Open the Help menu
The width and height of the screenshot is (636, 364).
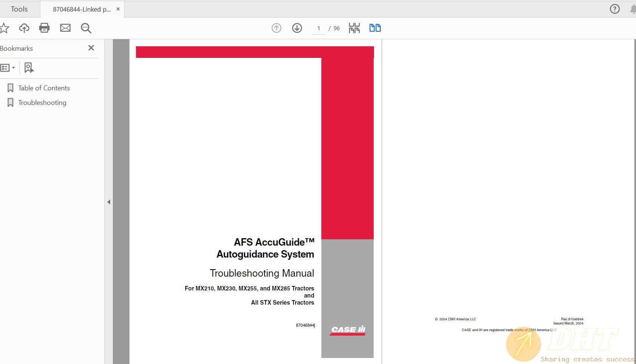pos(614,9)
